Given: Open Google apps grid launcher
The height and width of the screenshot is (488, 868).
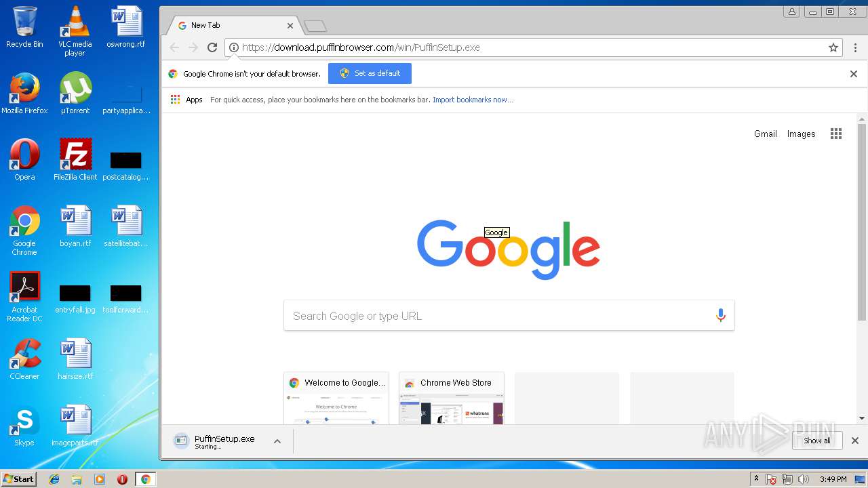Looking at the screenshot, I should click(x=836, y=134).
